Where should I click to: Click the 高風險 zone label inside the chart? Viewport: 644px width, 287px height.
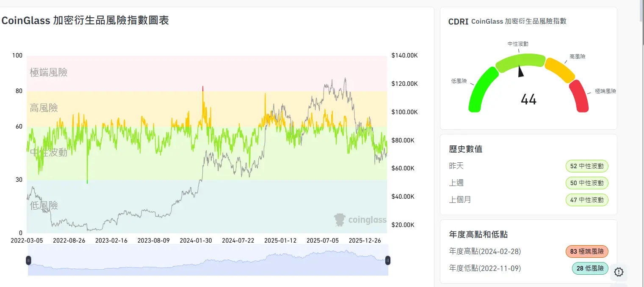coord(44,108)
